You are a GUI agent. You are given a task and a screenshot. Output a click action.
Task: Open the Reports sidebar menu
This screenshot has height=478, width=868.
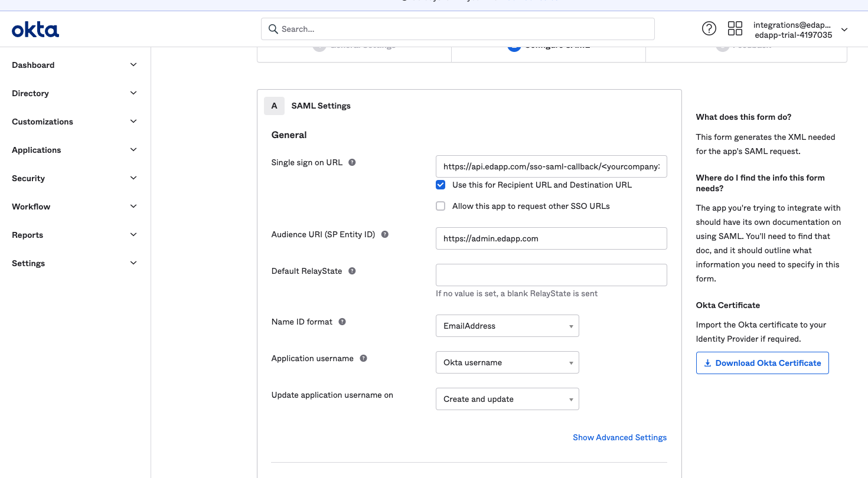[74, 235]
